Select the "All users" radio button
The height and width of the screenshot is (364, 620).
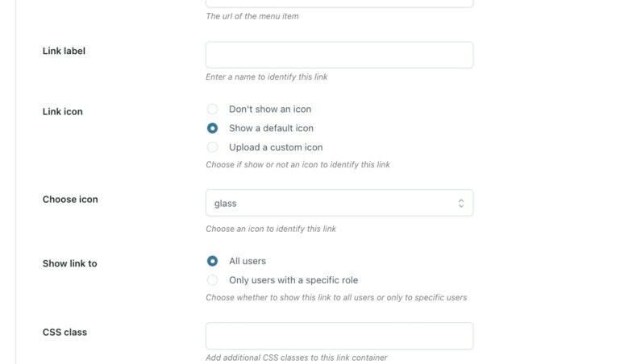(x=213, y=261)
